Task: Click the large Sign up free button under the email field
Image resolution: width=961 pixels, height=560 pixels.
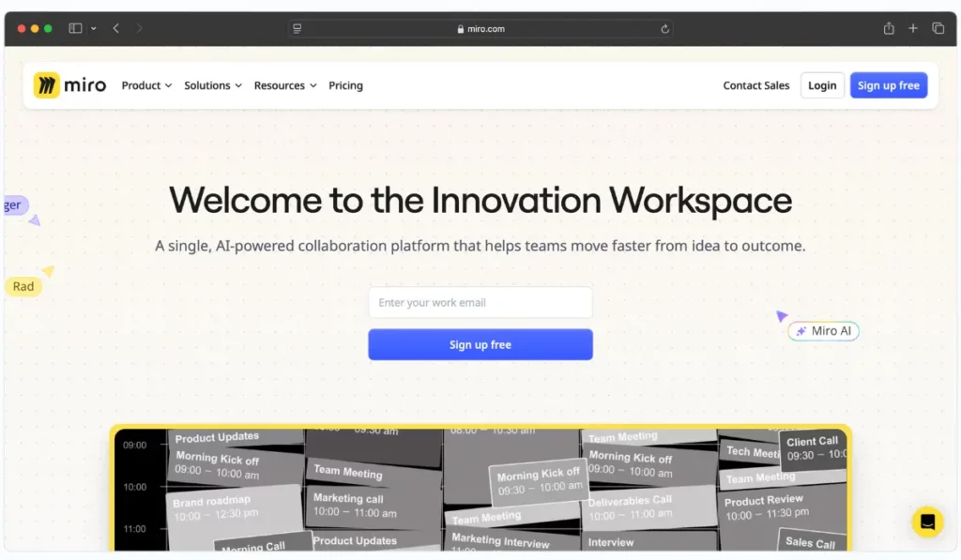Action: pos(480,344)
